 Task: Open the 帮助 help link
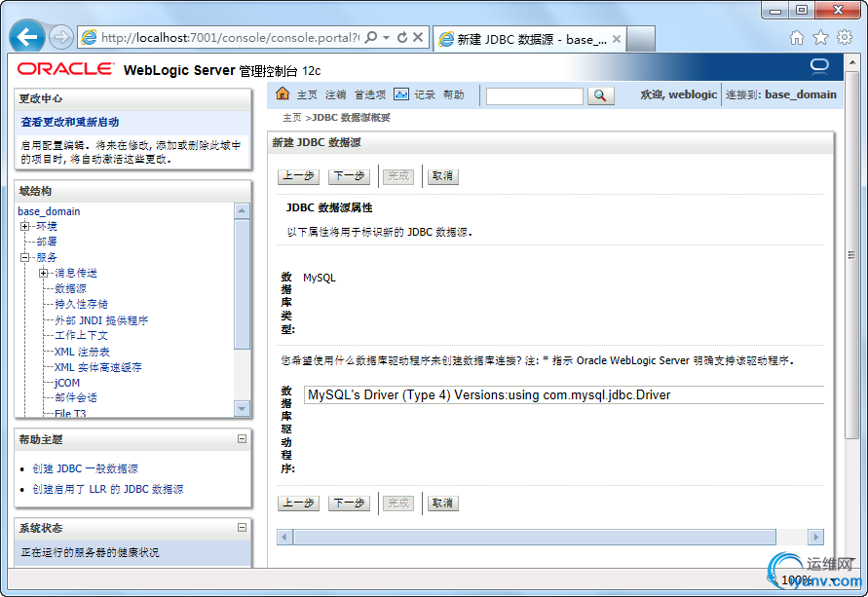[453, 95]
